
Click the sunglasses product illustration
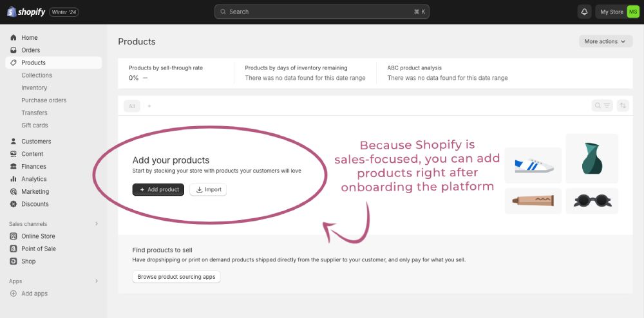pos(592,201)
